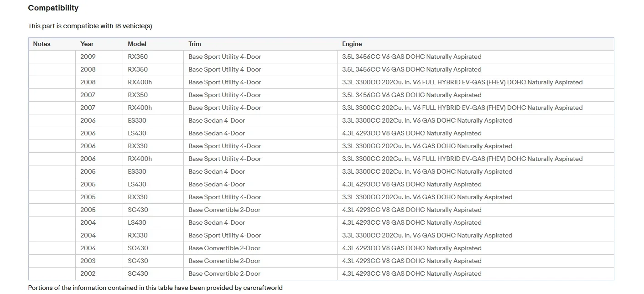Click the hybrid Engine cell of 2008 RX400h row
This screenshot has height=294, width=644.
tap(476, 83)
